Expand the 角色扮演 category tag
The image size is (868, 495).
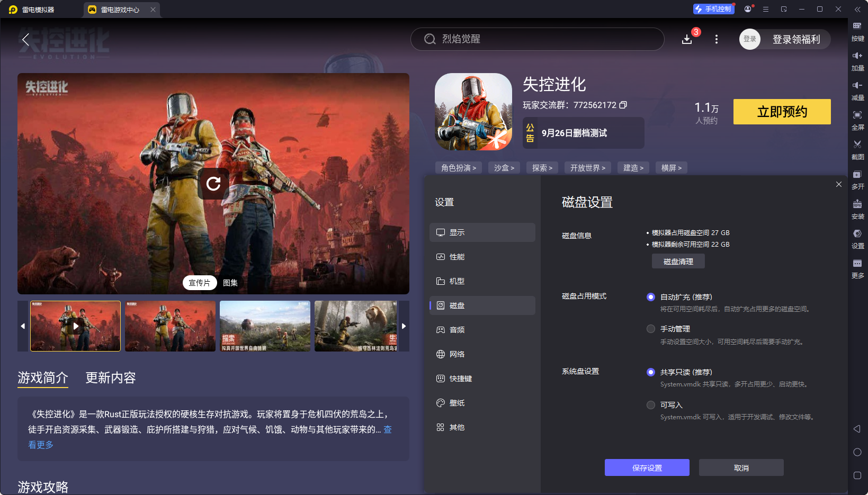pyautogui.click(x=458, y=167)
